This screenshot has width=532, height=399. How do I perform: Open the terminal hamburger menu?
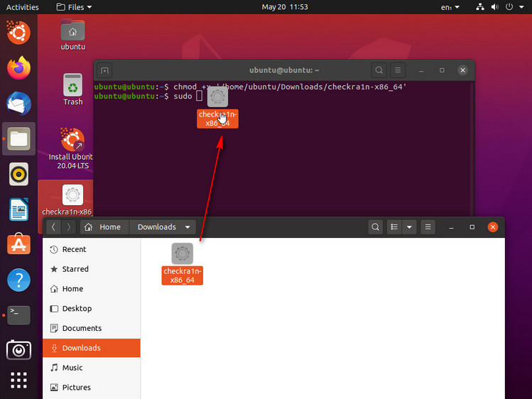(x=398, y=70)
